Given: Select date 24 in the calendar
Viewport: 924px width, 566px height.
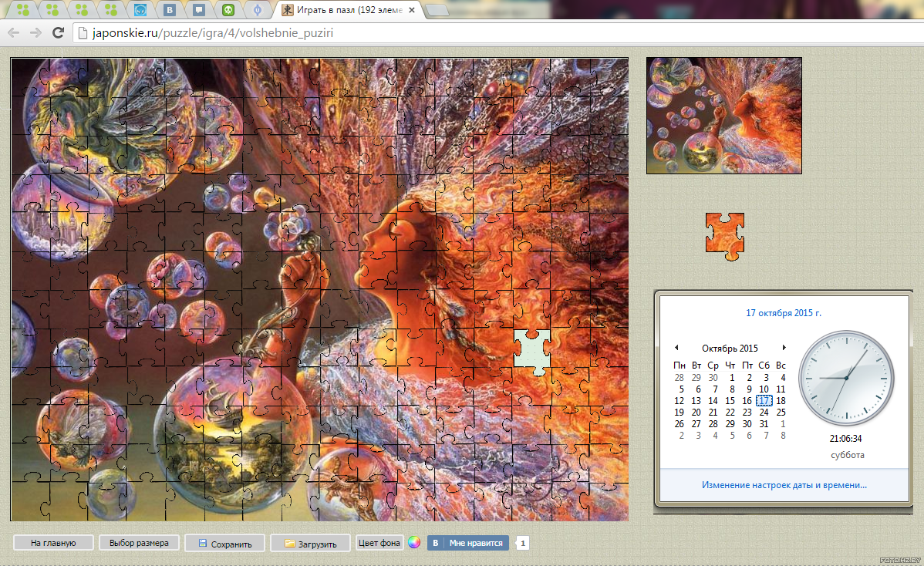Looking at the screenshot, I should 764,413.
